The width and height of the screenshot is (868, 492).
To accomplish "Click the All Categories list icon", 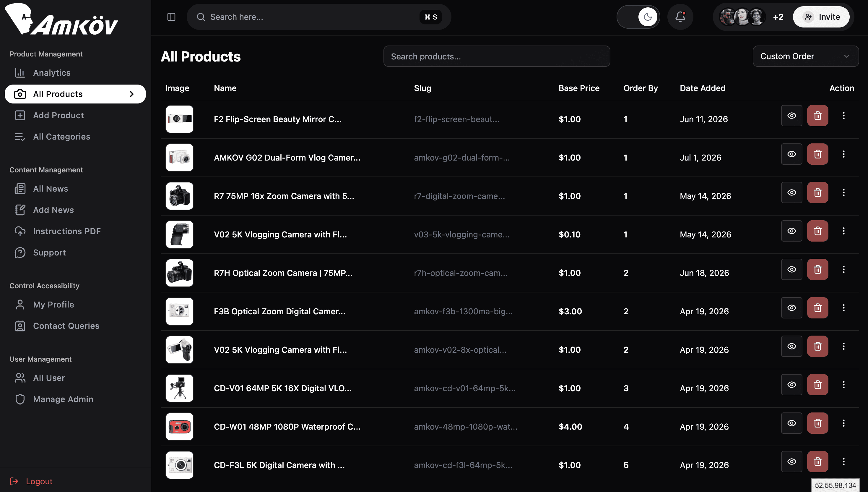I will point(20,137).
